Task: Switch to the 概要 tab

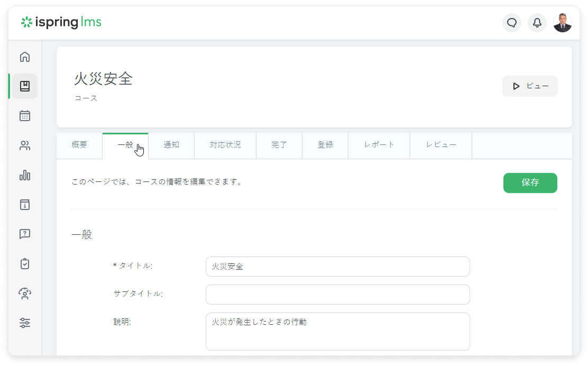Action: click(x=79, y=145)
